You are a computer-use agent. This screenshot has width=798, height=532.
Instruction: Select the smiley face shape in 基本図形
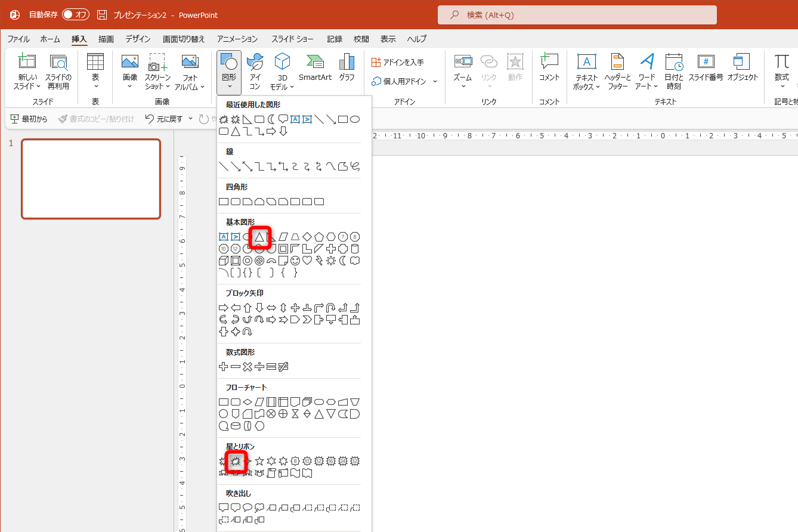(x=295, y=260)
